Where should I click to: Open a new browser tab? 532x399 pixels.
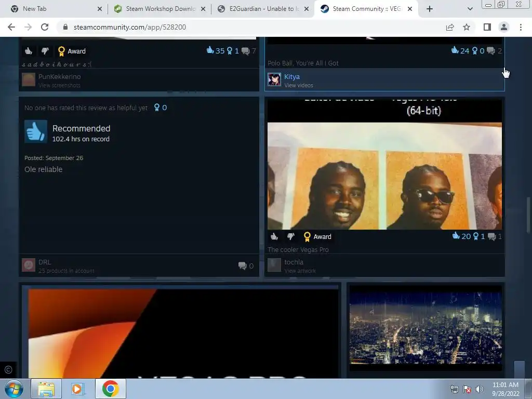point(430,9)
